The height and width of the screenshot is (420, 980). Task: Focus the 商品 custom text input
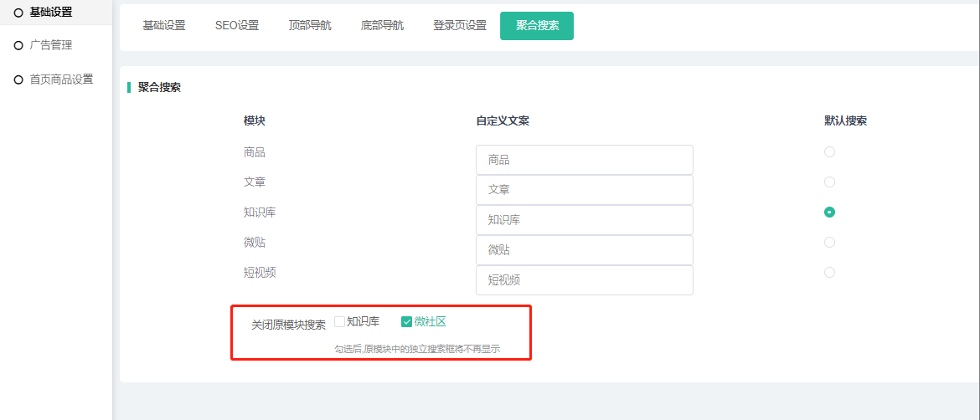tap(584, 160)
